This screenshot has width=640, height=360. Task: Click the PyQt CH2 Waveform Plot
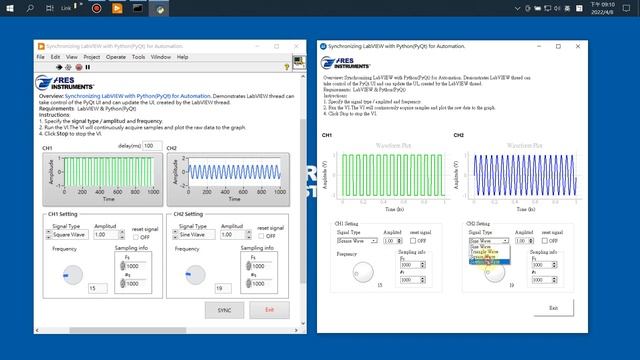point(524,176)
